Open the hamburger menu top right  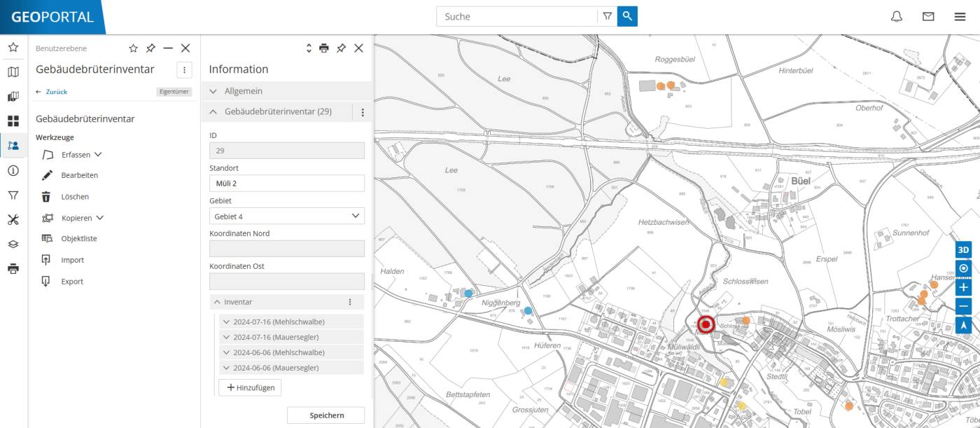pyautogui.click(x=960, y=16)
